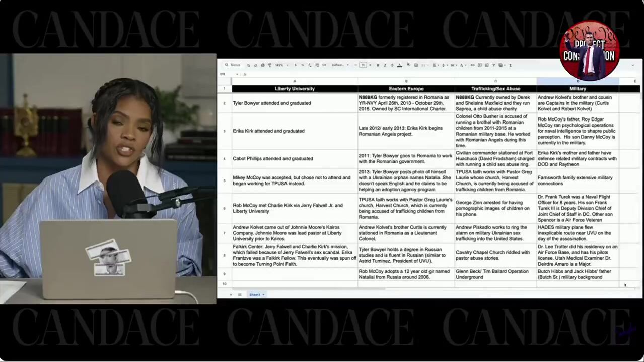Create a filter with the funnel icon
644x362 pixels.
click(493, 65)
